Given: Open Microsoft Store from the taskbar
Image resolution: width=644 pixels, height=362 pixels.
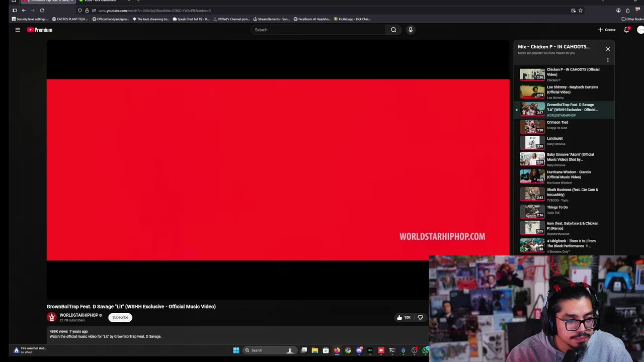Looking at the screenshot, I should tap(326, 350).
